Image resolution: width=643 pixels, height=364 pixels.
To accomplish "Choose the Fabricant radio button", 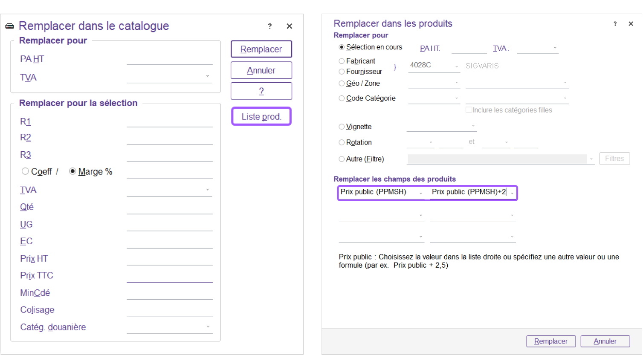I will coord(342,61).
